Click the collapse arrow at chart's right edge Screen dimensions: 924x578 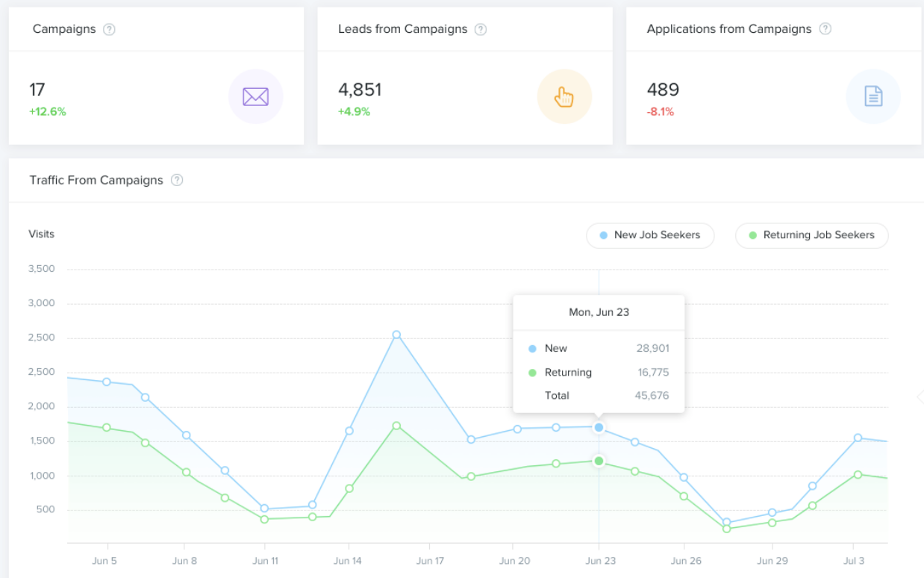point(919,397)
